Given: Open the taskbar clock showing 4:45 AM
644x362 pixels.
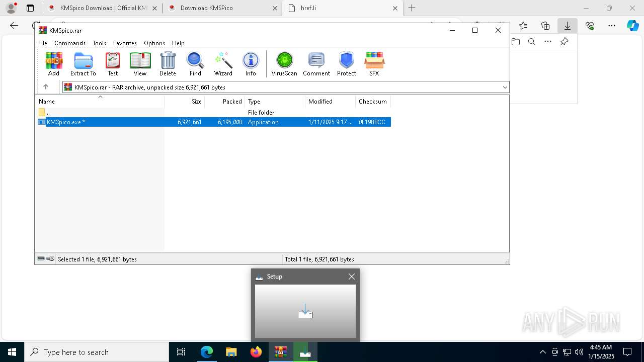Looking at the screenshot, I should point(601,352).
